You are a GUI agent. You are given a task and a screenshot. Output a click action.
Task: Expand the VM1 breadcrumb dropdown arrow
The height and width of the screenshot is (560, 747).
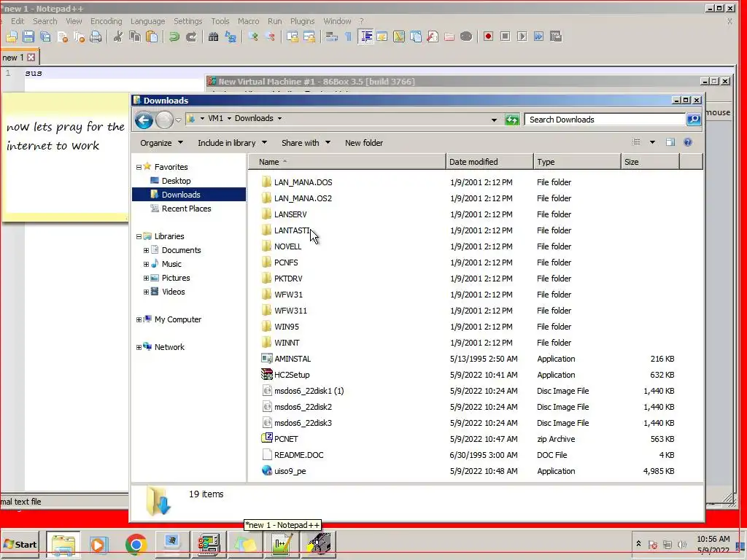coord(229,119)
